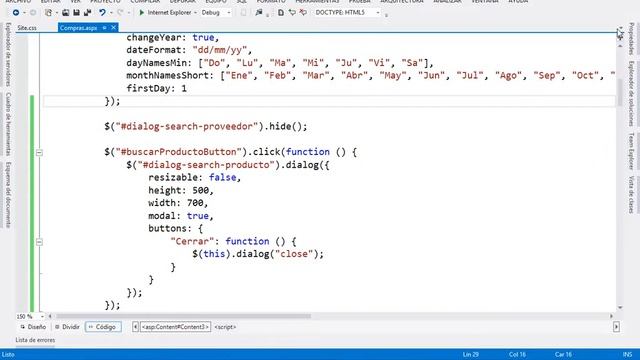Open the Propiedades side panel
This screenshot has width=640, height=360.
[x=631, y=39]
